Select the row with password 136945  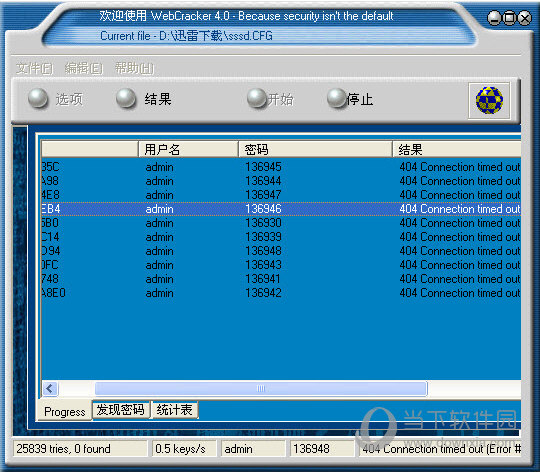pyautogui.click(x=281, y=167)
